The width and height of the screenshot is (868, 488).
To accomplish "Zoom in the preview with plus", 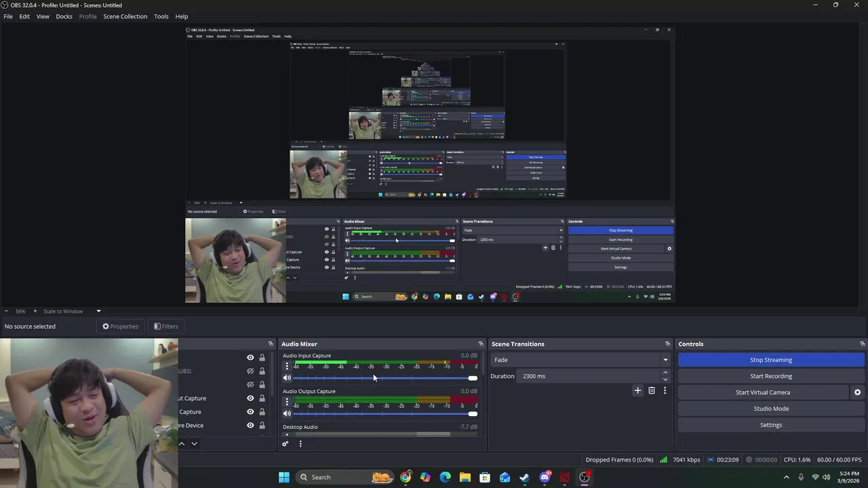I will 35,311.
